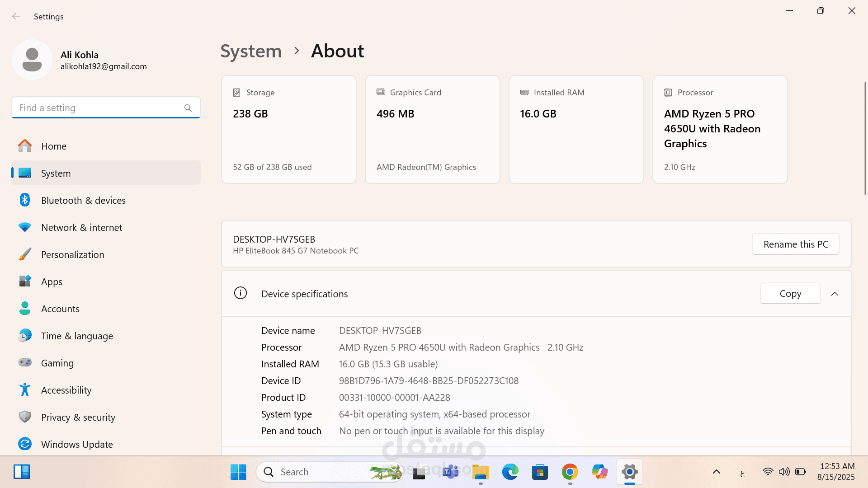The width and height of the screenshot is (868, 488).
Task: Click the Privacy & security shield icon
Action: [25, 417]
